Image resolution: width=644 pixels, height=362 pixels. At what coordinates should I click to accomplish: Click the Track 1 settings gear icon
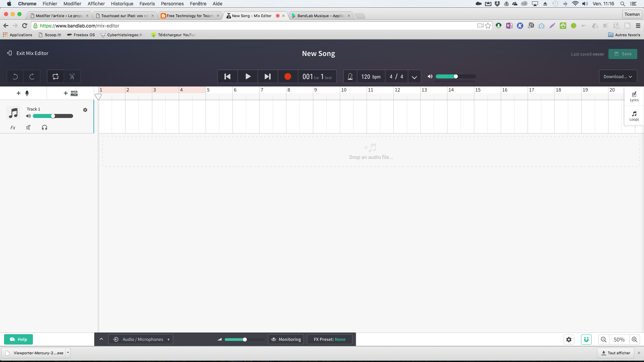click(85, 110)
